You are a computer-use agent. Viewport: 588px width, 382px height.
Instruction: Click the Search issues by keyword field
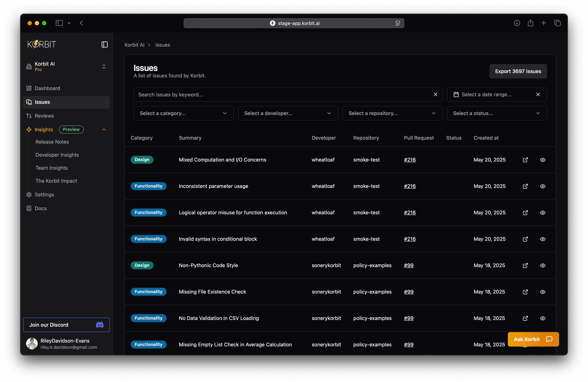point(288,95)
